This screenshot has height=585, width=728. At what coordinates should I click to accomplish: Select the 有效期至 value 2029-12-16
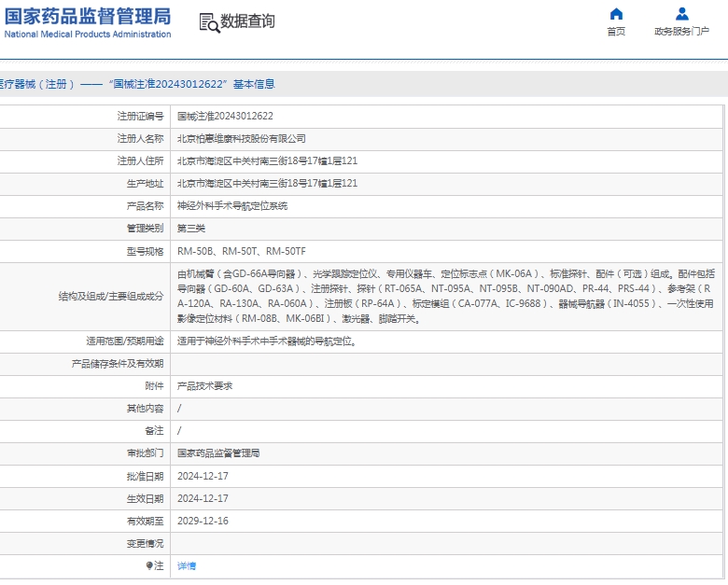pyautogui.click(x=203, y=521)
